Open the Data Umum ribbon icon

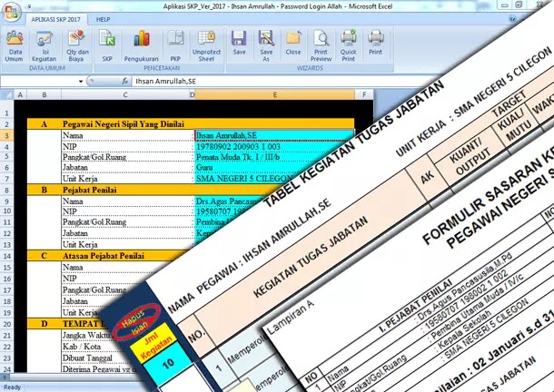(x=15, y=46)
